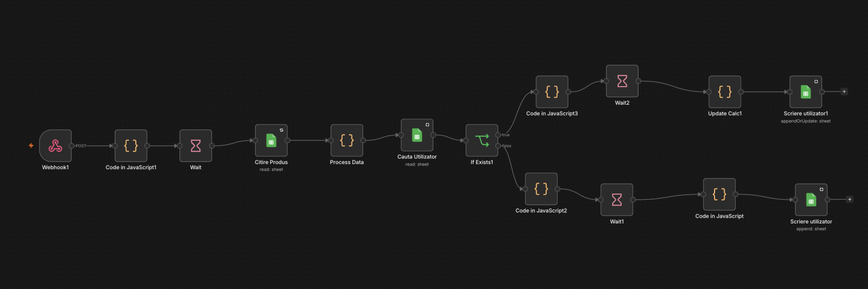Open the Code in JavaScript2 node
868x289 pixels.
541,189
